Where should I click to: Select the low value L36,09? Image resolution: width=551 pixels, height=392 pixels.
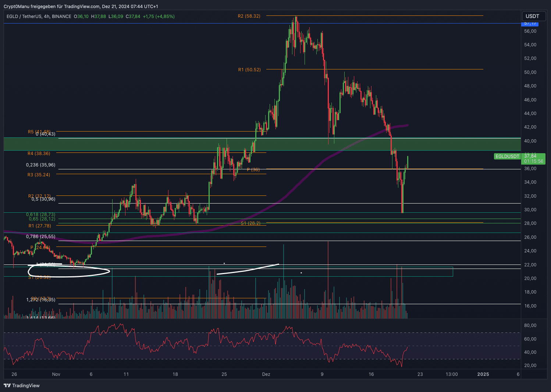click(116, 17)
